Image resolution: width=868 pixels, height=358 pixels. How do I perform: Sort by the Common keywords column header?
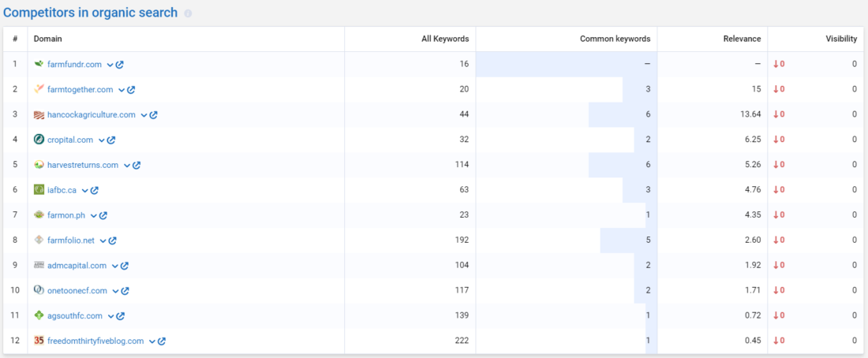615,39
